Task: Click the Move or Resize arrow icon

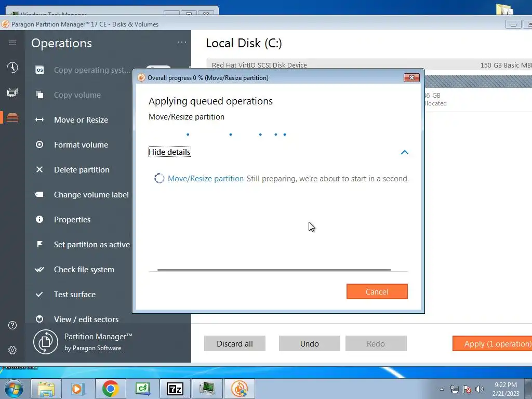Action: pyautogui.click(x=39, y=120)
